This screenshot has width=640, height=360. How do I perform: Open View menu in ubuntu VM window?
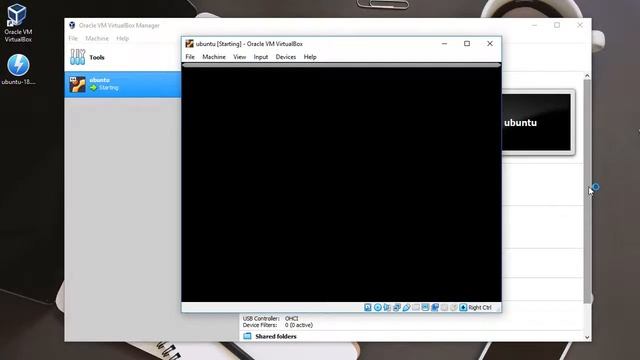[x=240, y=57]
